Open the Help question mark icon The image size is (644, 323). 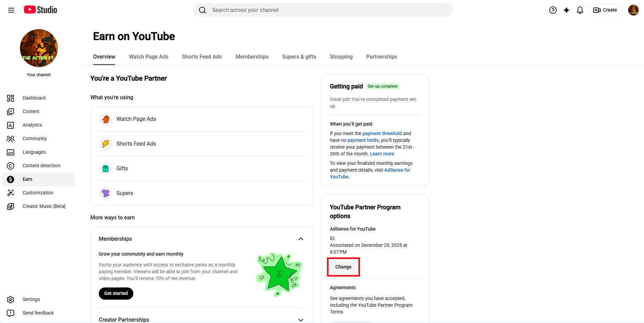tap(553, 10)
